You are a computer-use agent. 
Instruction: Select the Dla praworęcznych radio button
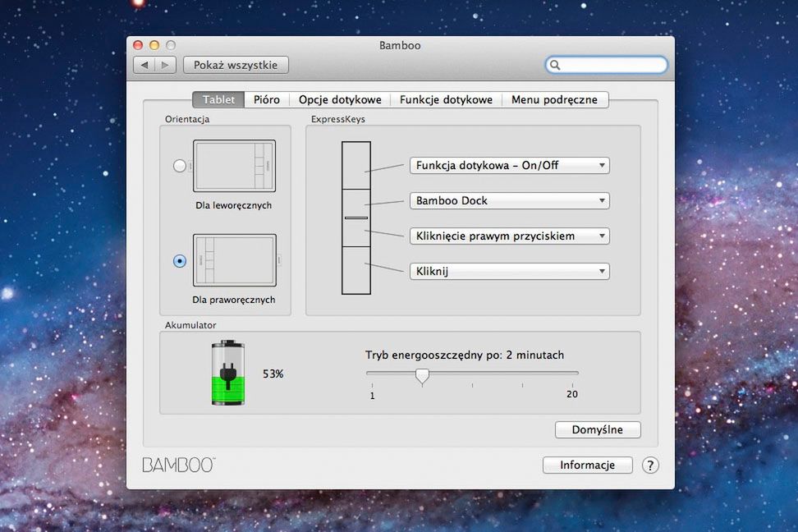coord(179,260)
